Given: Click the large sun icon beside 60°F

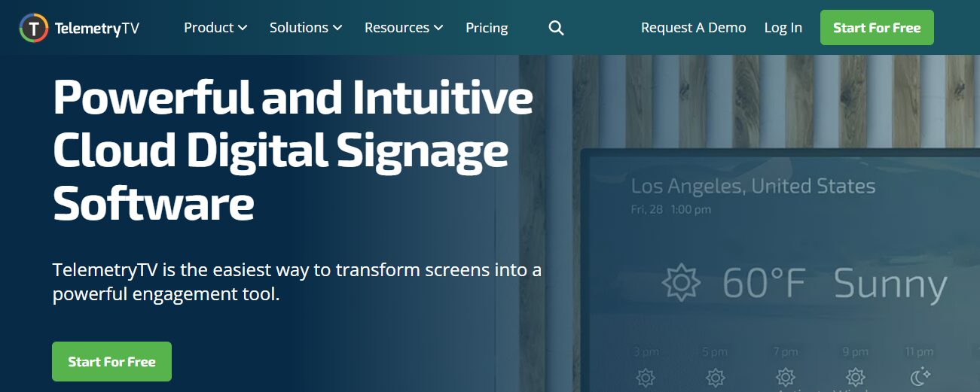Looking at the screenshot, I should [681, 282].
